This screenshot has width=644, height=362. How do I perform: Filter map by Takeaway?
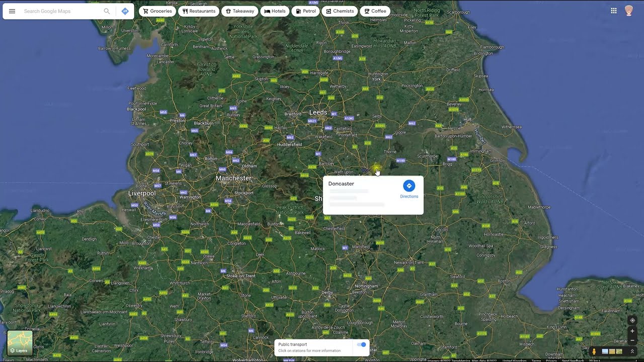240,11
